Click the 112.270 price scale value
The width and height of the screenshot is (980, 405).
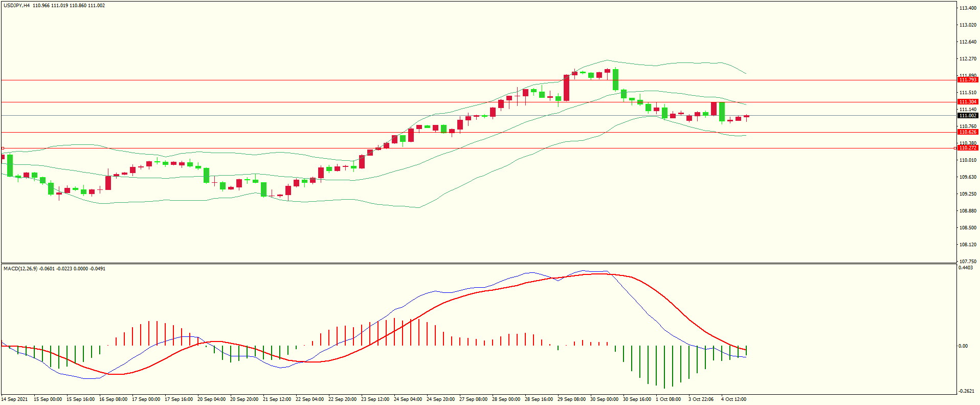968,59
